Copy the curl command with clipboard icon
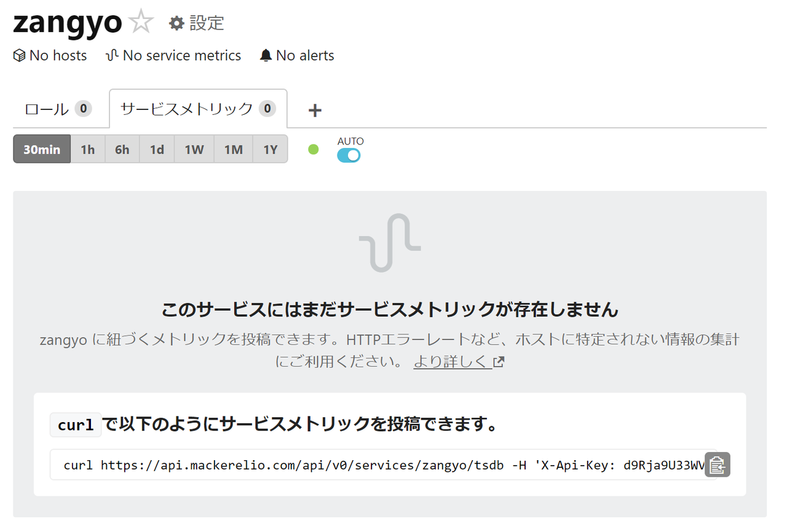Image resolution: width=787 pixels, height=532 pixels. (x=717, y=465)
